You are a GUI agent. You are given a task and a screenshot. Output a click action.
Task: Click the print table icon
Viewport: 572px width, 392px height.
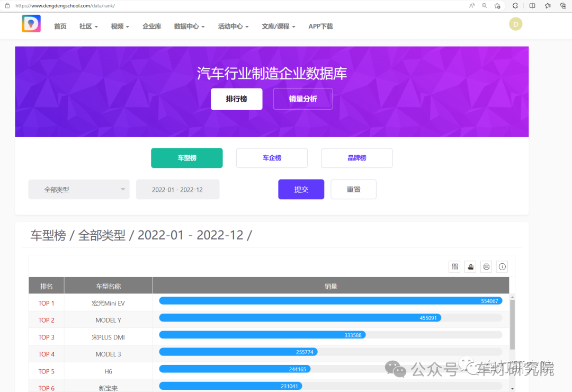click(x=486, y=267)
